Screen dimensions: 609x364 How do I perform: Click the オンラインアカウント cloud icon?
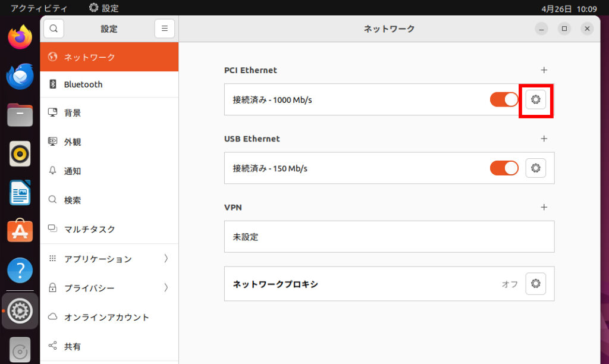point(52,316)
